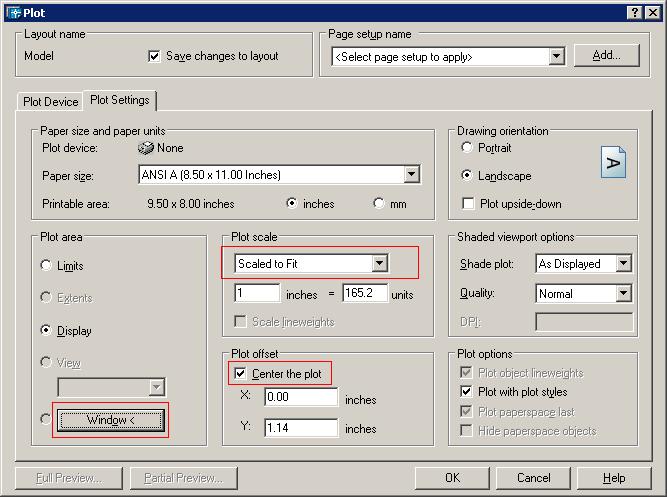This screenshot has width=667, height=497.
Task: Select Limits plot area
Action: click(46, 265)
